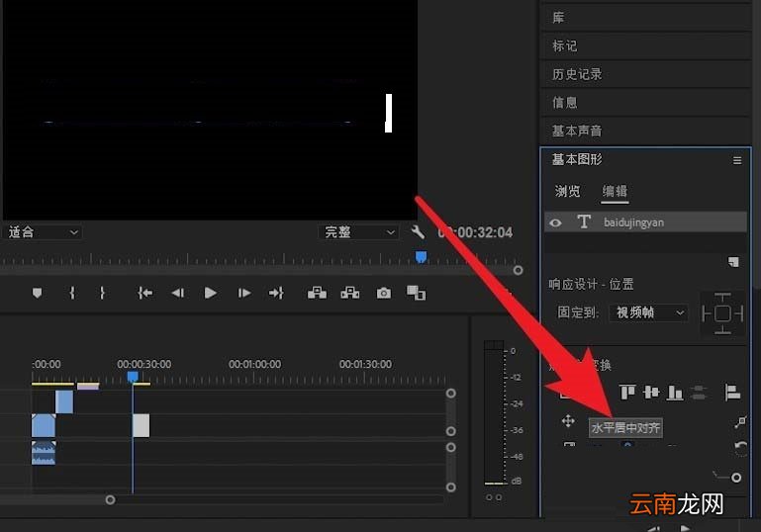The width and height of the screenshot is (761, 532).
Task: Click the position move-arrows icon
Action: [568, 421]
